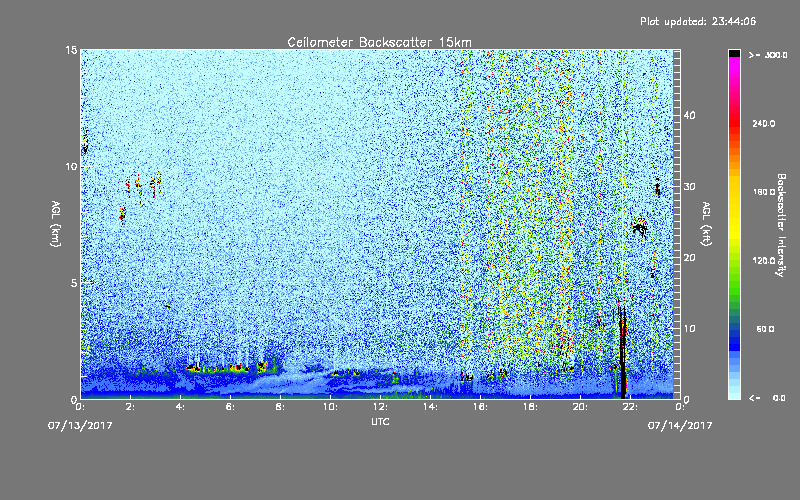Click the 120.0 colorbar value
The height and width of the screenshot is (500, 800).
764,261
